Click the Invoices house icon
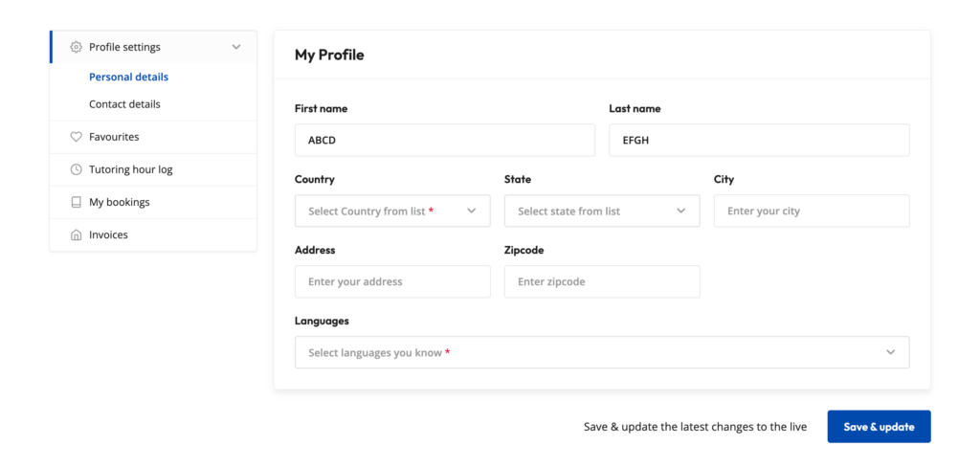Screen dimensions: 980x468 click(77, 234)
